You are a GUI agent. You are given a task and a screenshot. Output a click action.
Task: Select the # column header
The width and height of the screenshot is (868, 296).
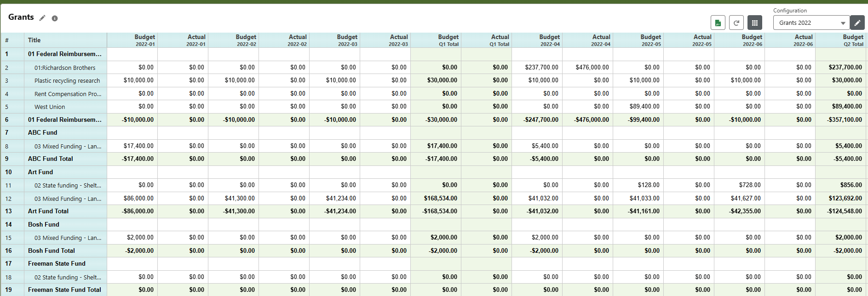(12, 40)
